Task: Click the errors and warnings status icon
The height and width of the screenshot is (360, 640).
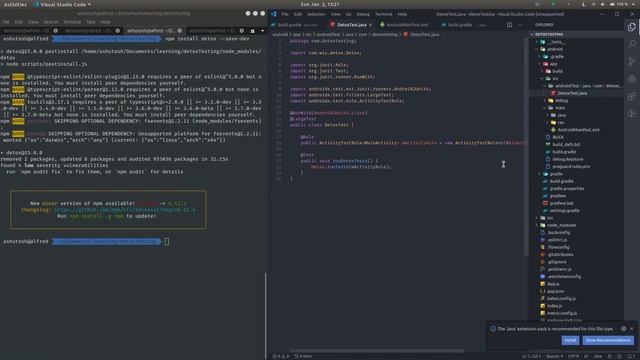Action: pyautogui.click(x=280, y=356)
